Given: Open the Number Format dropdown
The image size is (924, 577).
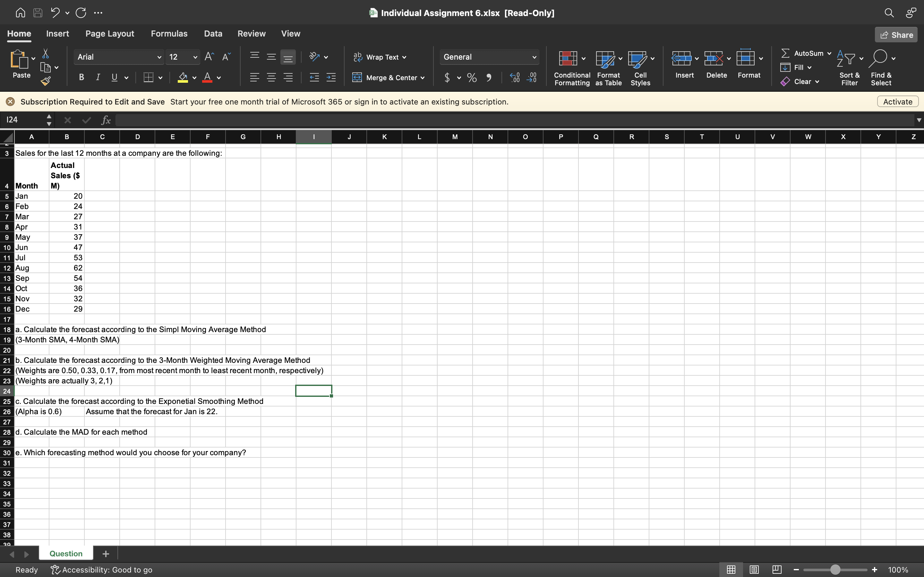Looking at the screenshot, I should pos(489,57).
